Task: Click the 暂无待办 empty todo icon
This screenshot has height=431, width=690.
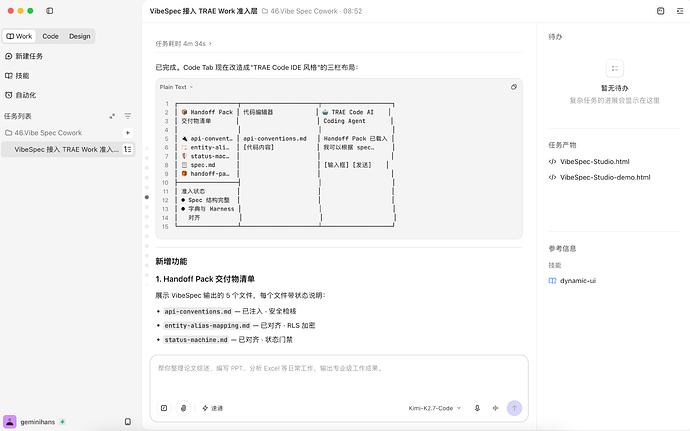Action: click(615, 68)
